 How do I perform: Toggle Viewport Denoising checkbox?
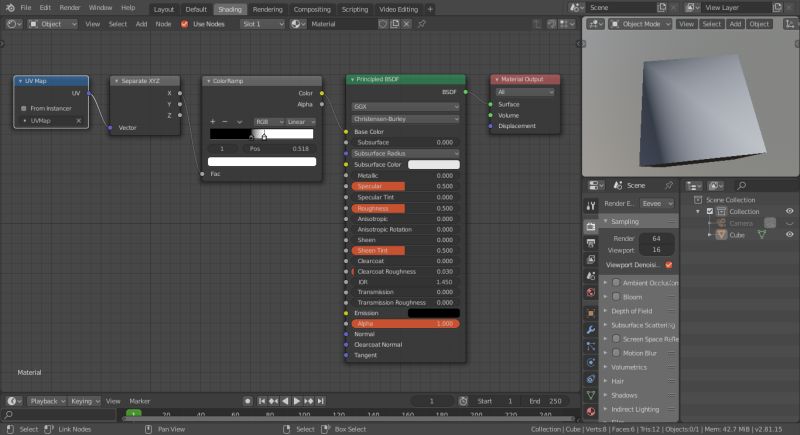[x=669, y=265]
